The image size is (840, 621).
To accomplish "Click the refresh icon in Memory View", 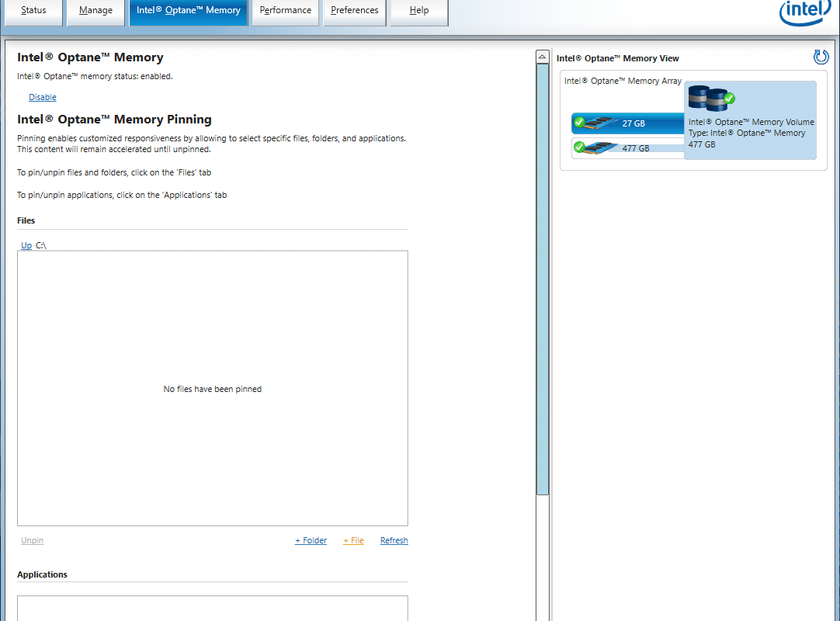I will click(821, 57).
